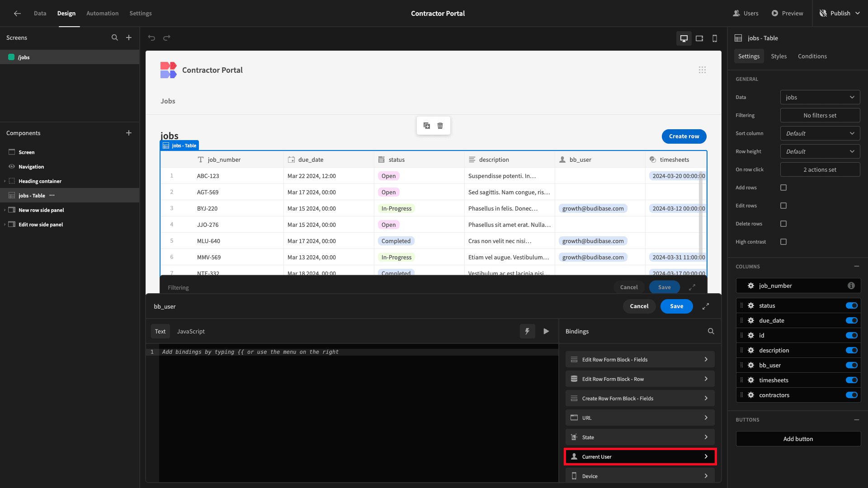The image size is (868, 488).
Task: Open the Sort column dropdown
Action: click(820, 133)
